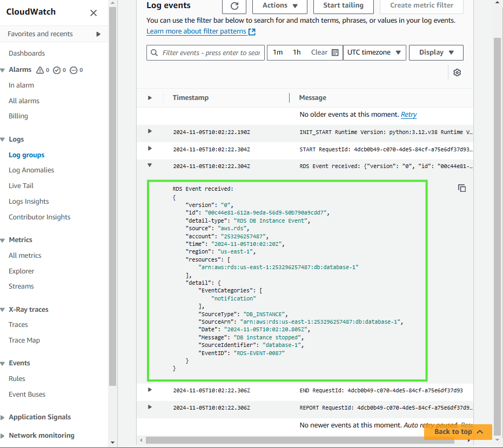Close the CloudWatch navigation panel
The height and width of the screenshot is (448, 503).
(x=93, y=13)
